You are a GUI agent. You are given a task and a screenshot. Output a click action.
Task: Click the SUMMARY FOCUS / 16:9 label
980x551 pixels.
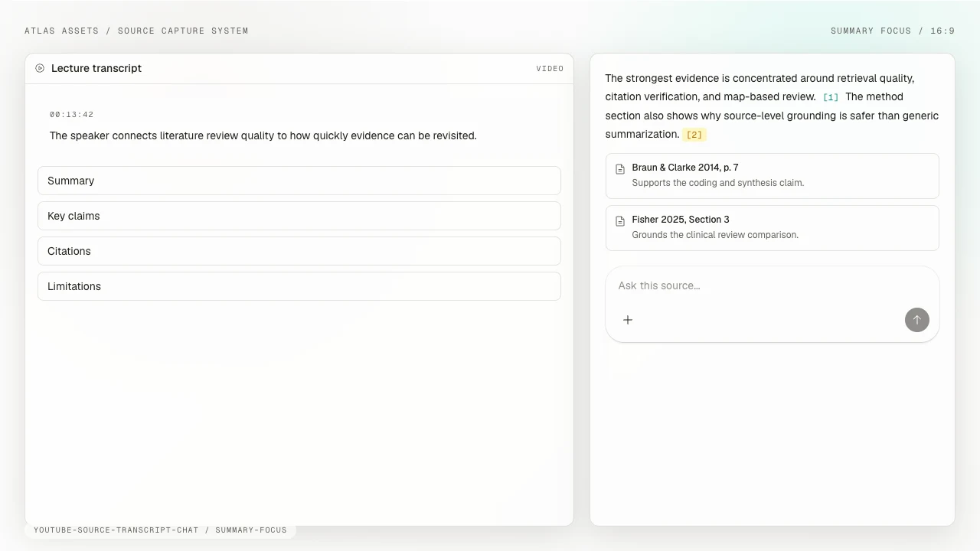(x=893, y=31)
